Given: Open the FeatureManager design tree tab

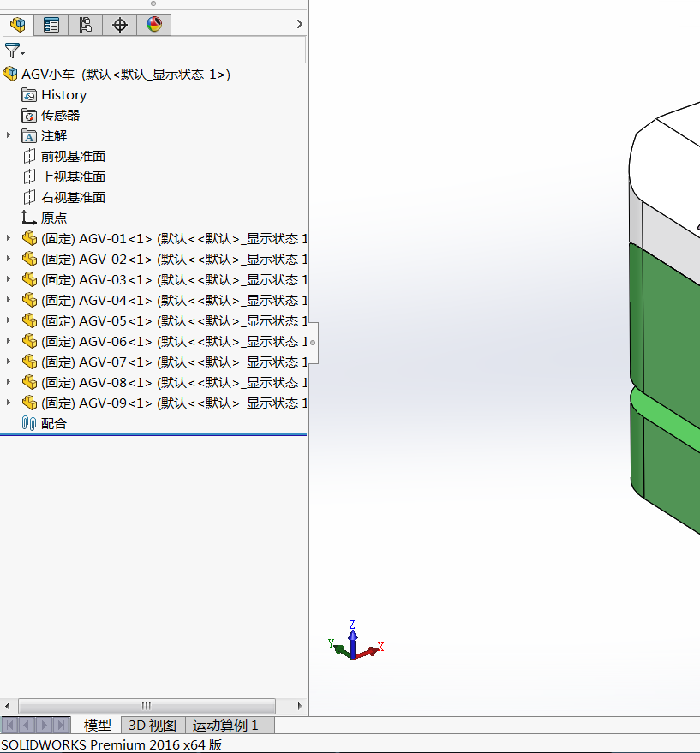Looking at the screenshot, I should point(17,25).
